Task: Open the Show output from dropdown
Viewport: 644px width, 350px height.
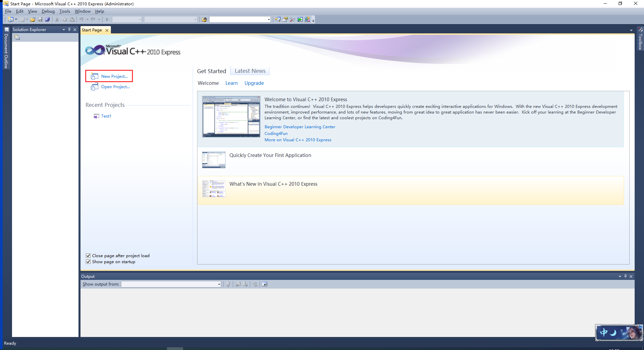Action: (x=171, y=284)
